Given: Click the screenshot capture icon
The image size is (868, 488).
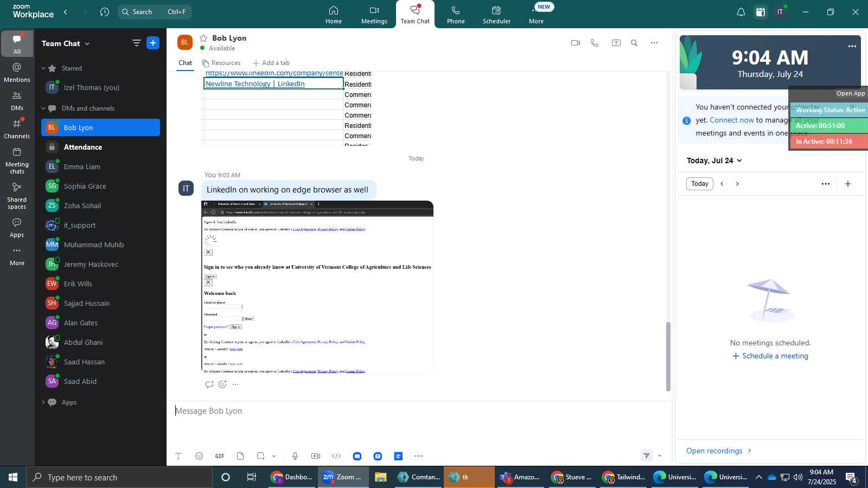Looking at the screenshot, I should (x=261, y=456).
